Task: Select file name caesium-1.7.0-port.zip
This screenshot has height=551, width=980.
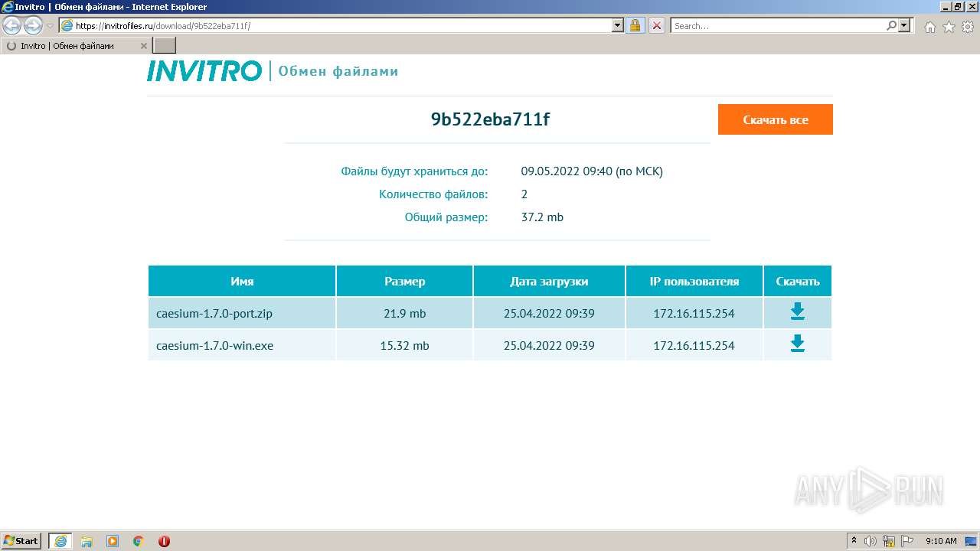Action: pyautogui.click(x=214, y=313)
